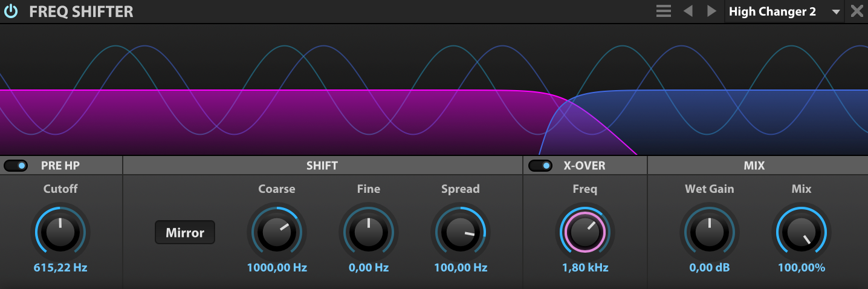Turn off the X-OVER toggle switch
Viewport: 868px width, 289px height.
540,166
